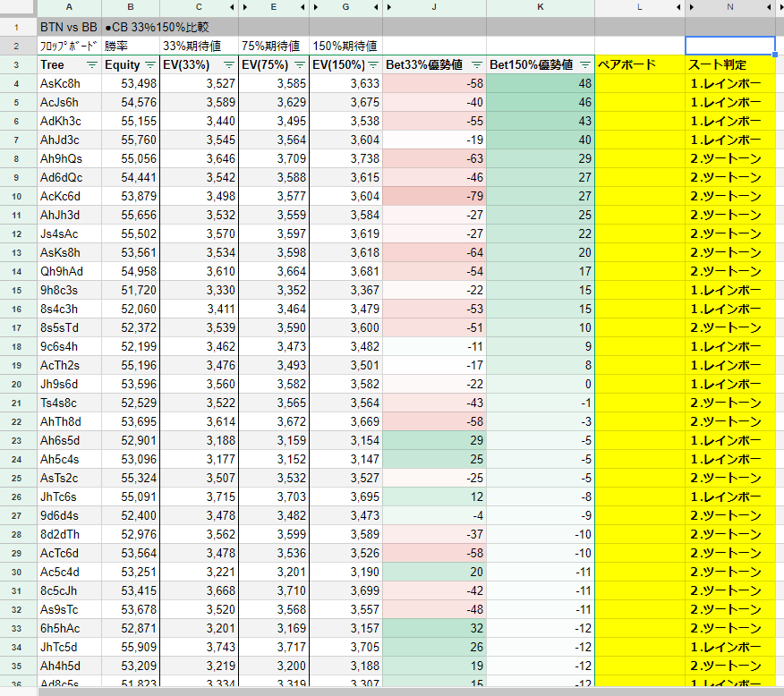Image resolution: width=784 pixels, height=696 pixels.
Task: Expand hidden columns via left-side arrow in column G header
Action: tap(316, 7)
